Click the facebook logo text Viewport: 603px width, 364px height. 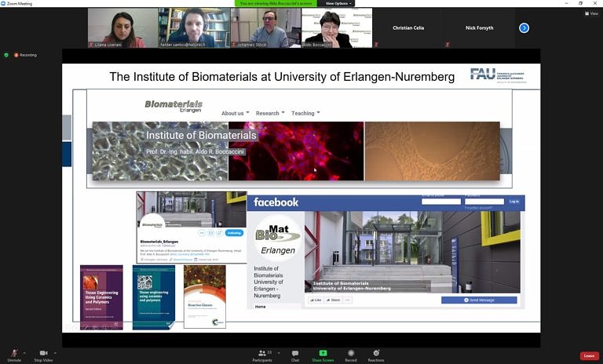276,202
